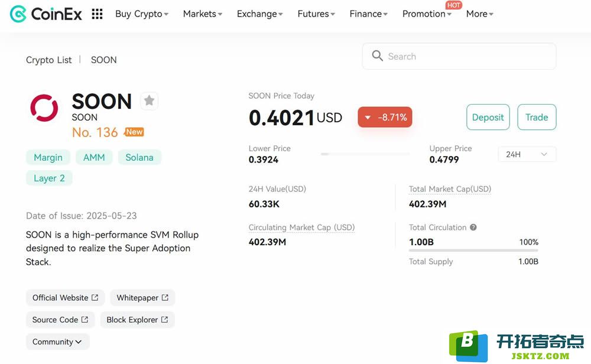Open the Official Website link
This screenshot has height=364, width=591.
coord(65,298)
